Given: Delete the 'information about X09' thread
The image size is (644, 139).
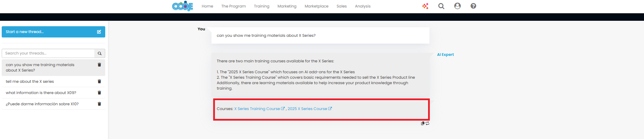Looking at the screenshot, I should [x=99, y=93].
